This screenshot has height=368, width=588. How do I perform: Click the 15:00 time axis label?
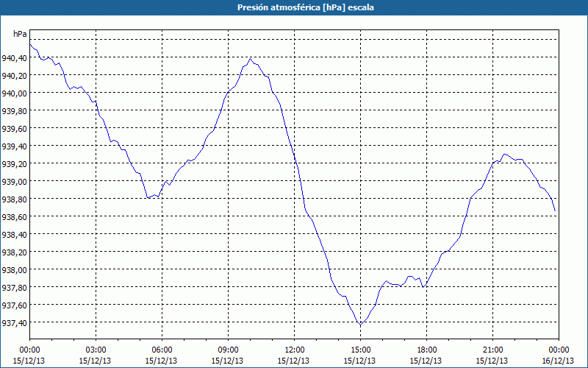point(360,350)
